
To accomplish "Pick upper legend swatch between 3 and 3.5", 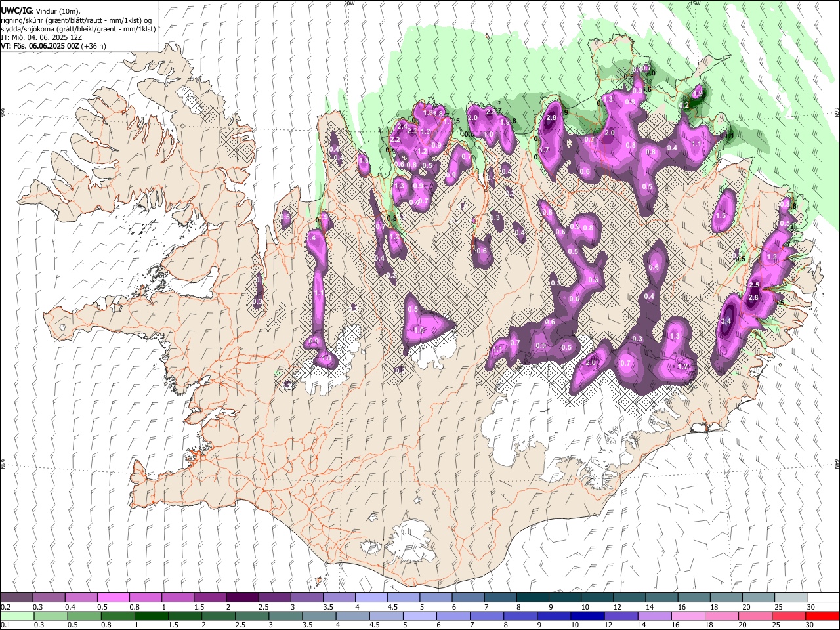I will point(307,597).
